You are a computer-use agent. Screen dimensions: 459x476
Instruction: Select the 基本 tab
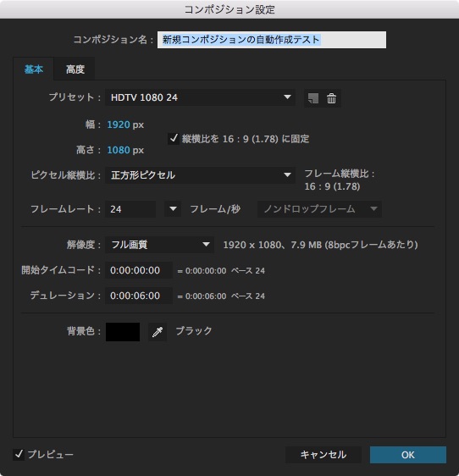point(34,69)
